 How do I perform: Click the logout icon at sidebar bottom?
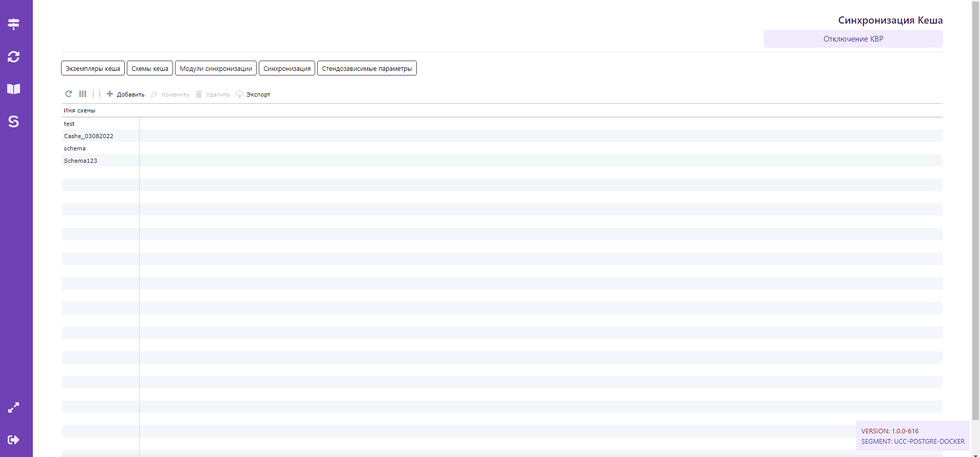(x=14, y=440)
